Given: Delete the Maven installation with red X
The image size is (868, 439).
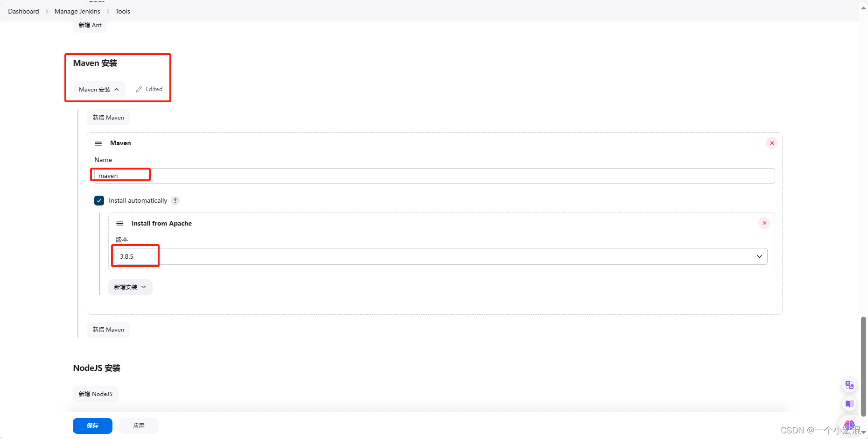Looking at the screenshot, I should coord(772,143).
